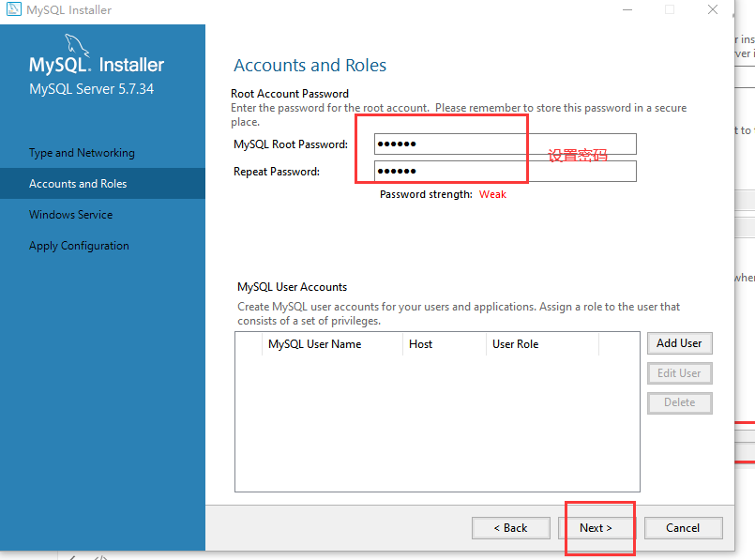Proceed with the Next button
The width and height of the screenshot is (755, 560).
coord(596,528)
